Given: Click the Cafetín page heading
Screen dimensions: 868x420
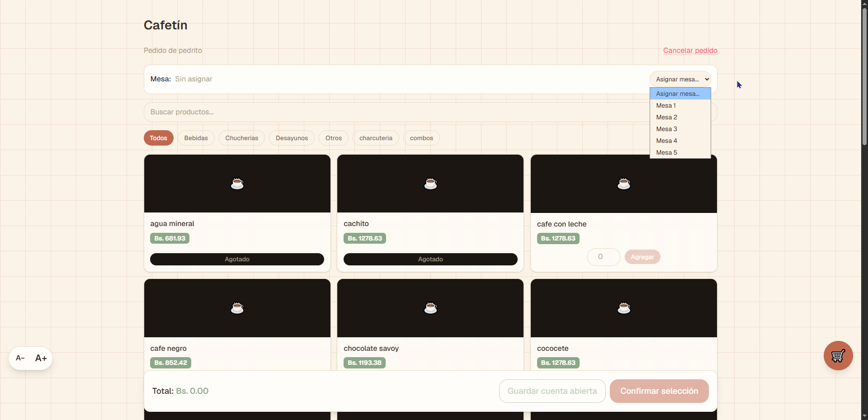Looking at the screenshot, I should pos(165,25).
